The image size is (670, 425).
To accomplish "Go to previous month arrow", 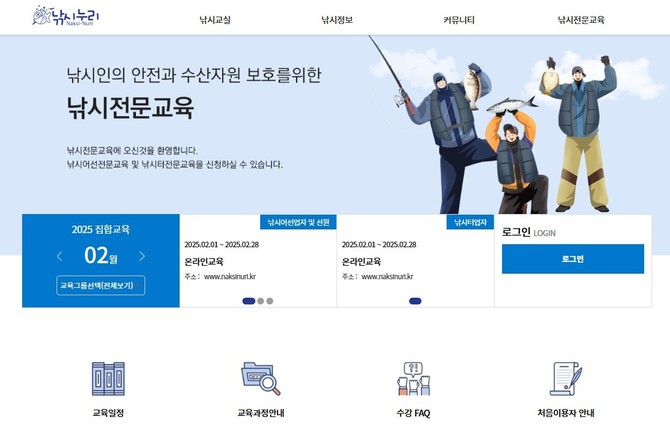I will [x=59, y=256].
